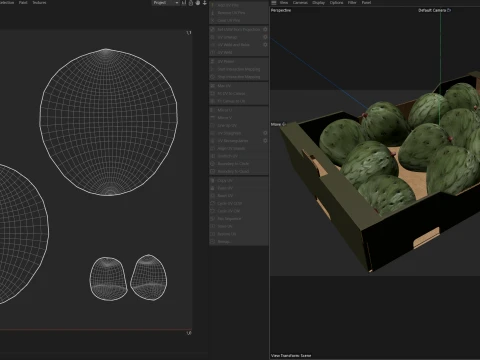Click the Clear UV Pins tool
This screenshot has height=360, width=480.
coord(239,20)
